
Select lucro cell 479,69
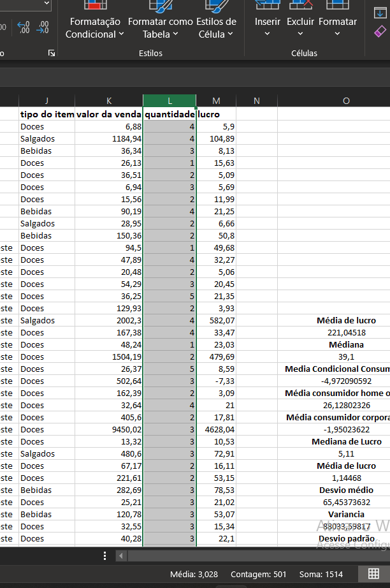(216, 357)
